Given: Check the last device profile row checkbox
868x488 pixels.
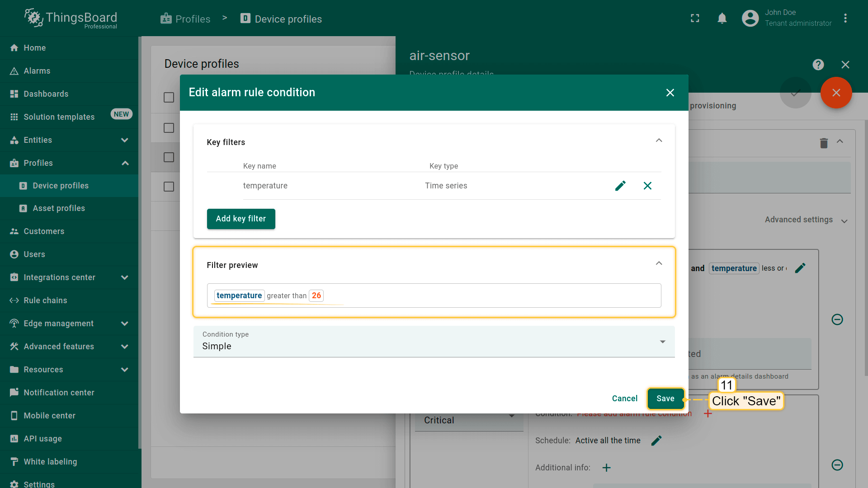Looking at the screenshot, I should click(169, 187).
